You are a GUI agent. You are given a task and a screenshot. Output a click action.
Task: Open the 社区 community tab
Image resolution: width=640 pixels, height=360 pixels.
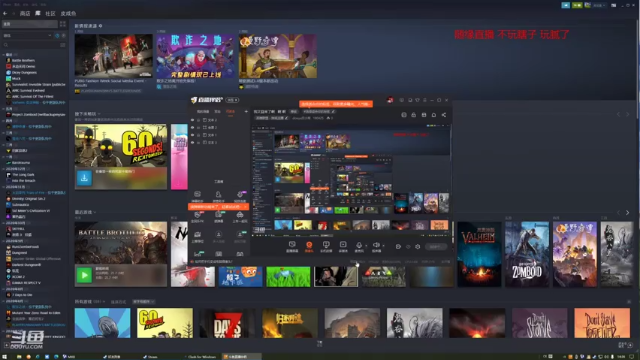(50, 13)
